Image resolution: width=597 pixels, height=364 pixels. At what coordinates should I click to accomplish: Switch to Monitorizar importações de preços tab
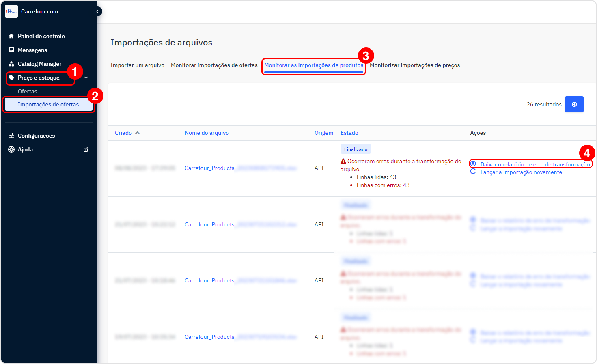coord(415,65)
